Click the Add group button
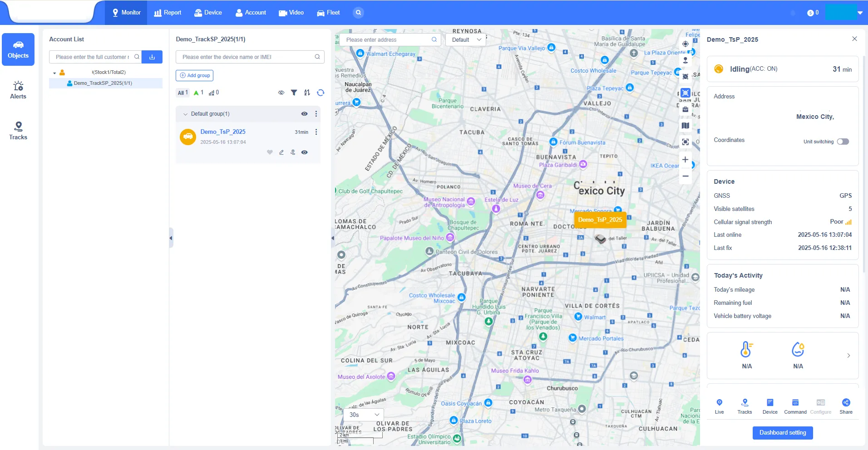This screenshot has width=868, height=450. pos(194,75)
